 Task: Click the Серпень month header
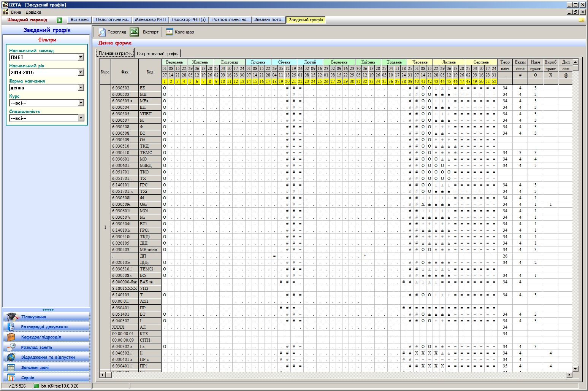[x=481, y=62]
